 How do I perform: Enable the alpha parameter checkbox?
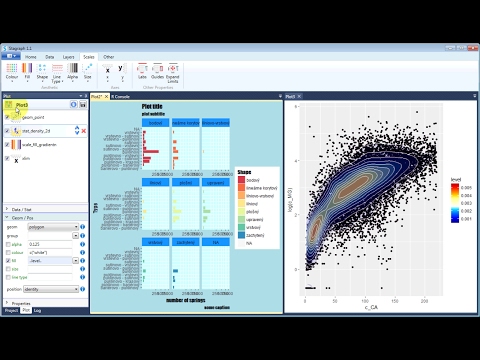8,244
